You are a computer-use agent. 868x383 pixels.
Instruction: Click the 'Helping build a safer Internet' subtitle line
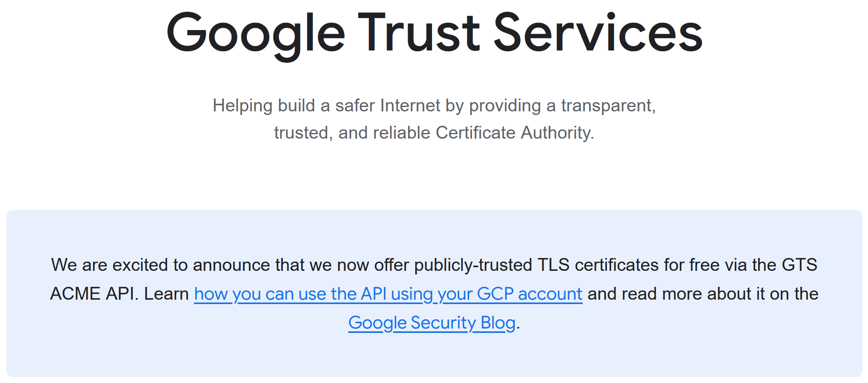434,106
